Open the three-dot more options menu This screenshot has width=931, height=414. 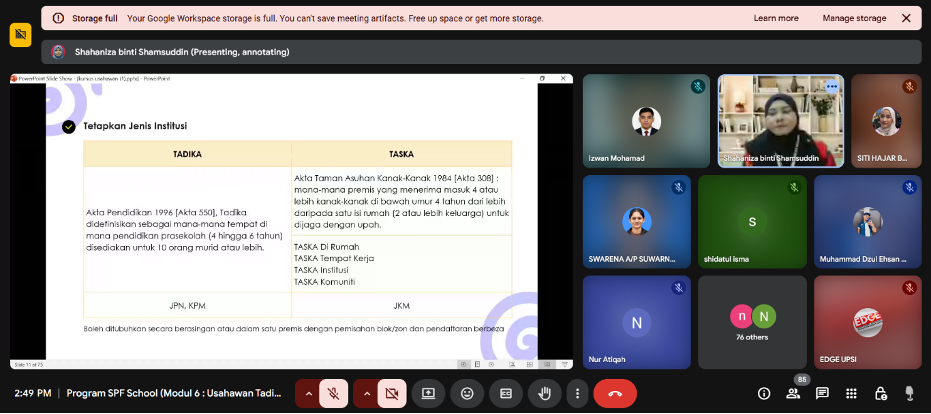[576, 393]
